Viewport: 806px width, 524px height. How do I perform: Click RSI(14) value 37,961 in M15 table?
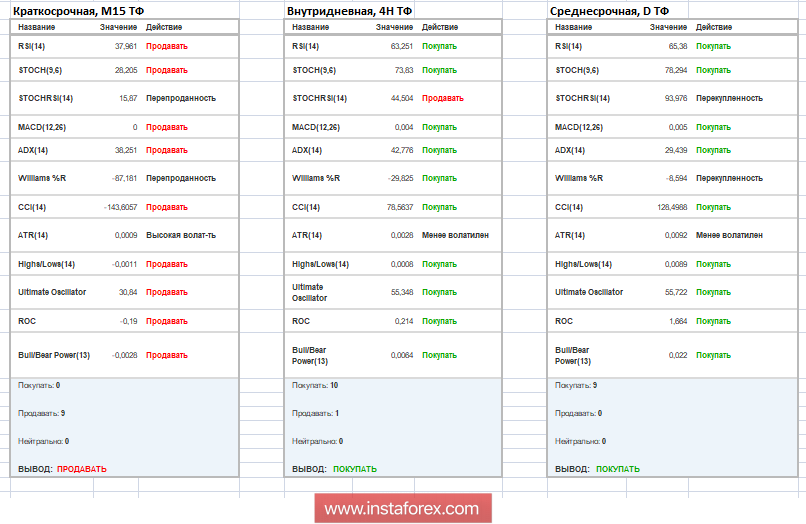pyautogui.click(x=126, y=46)
